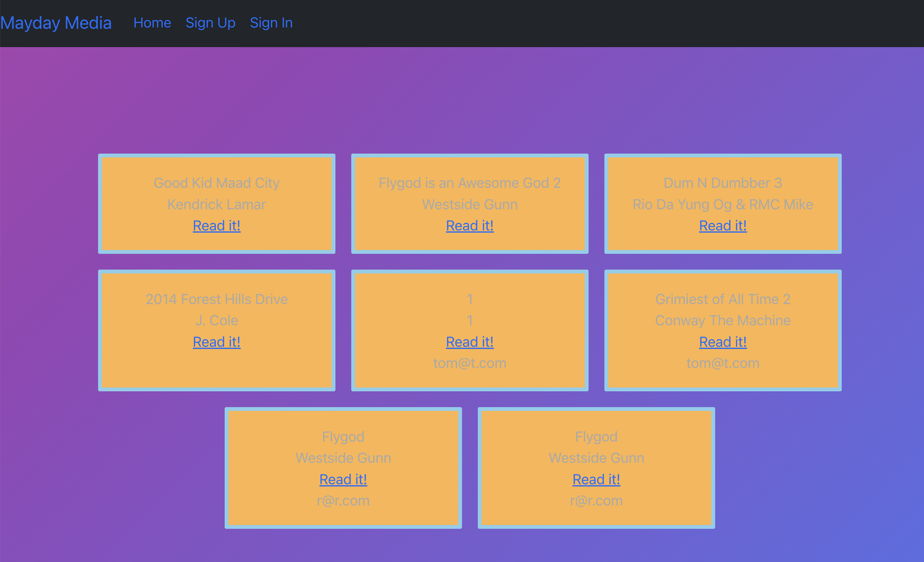The height and width of the screenshot is (562, 924).
Task: Click the Flygod is an Awesome God 2 heading
Action: (470, 183)
